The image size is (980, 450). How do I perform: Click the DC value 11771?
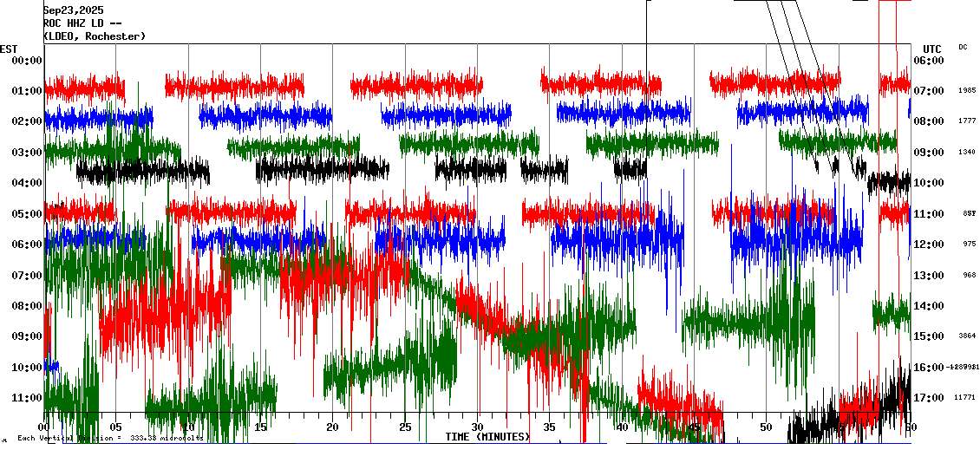966,398
